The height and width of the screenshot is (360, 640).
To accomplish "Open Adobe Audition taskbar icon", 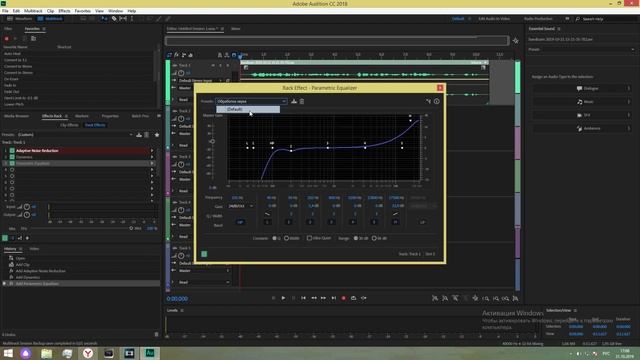I will tap(150, 353).
